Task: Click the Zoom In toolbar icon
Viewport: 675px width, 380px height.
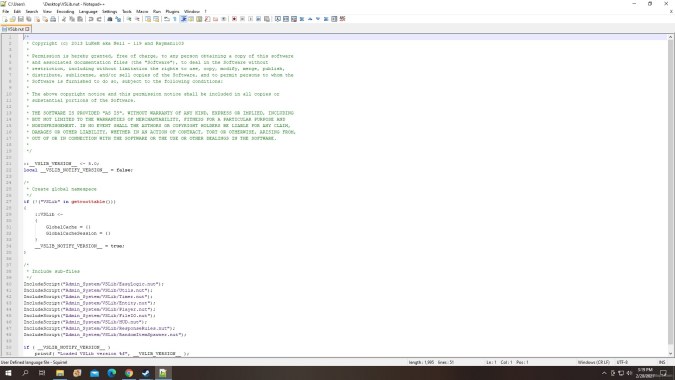Action: (129, 19)
